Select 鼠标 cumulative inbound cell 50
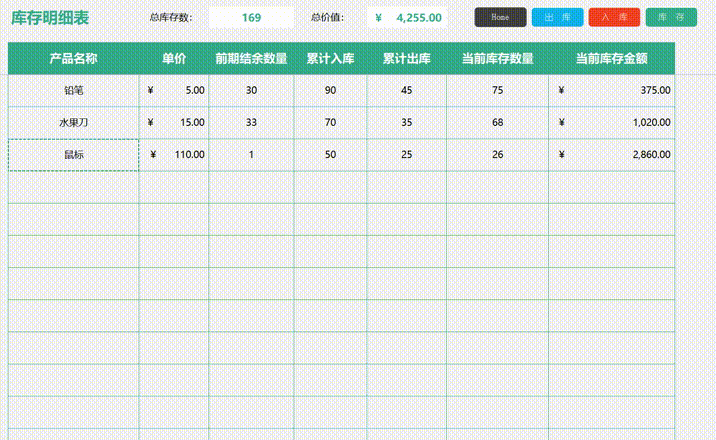 (x=330, y=155)
